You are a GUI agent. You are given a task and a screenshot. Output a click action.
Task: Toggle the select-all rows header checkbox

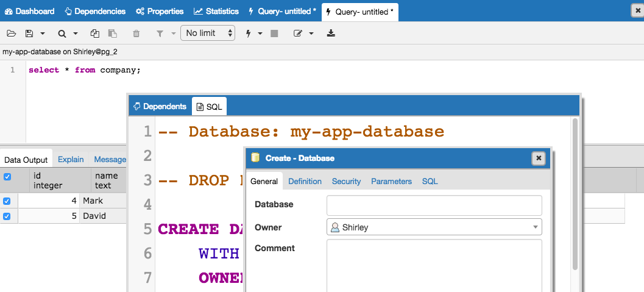[x=7, y=177]
